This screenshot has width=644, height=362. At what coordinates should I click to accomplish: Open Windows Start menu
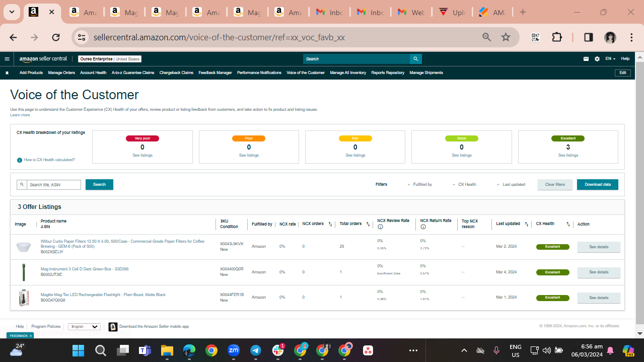pyautogui.click(x=78, y=350)
